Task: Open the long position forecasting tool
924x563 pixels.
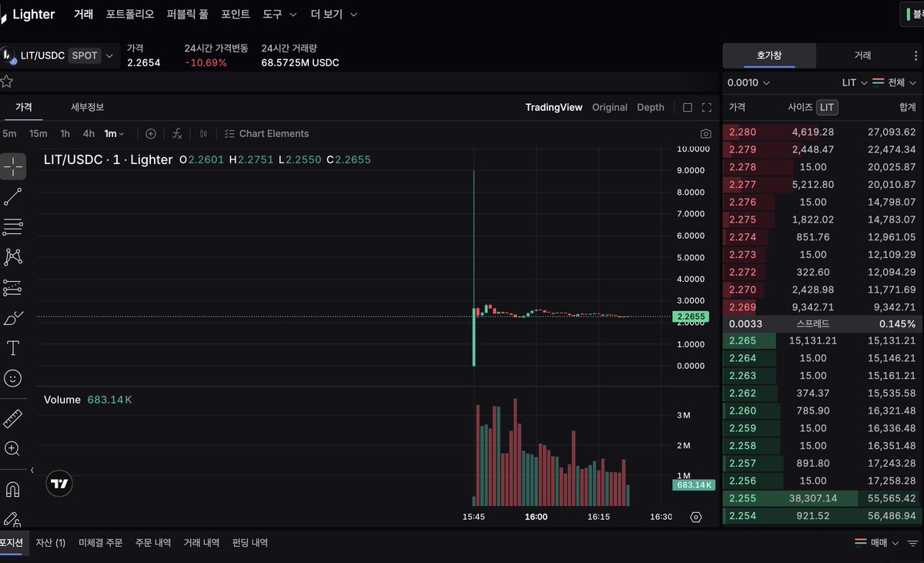Action: 12,287
